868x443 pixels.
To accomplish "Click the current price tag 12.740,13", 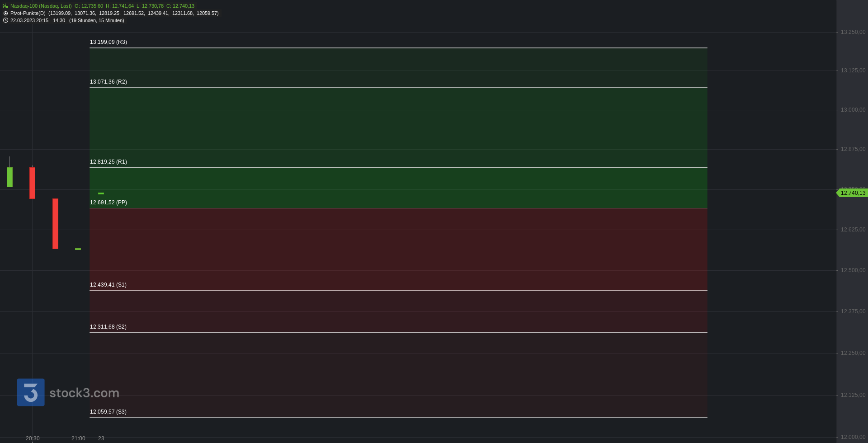I will tap(853, 193).
